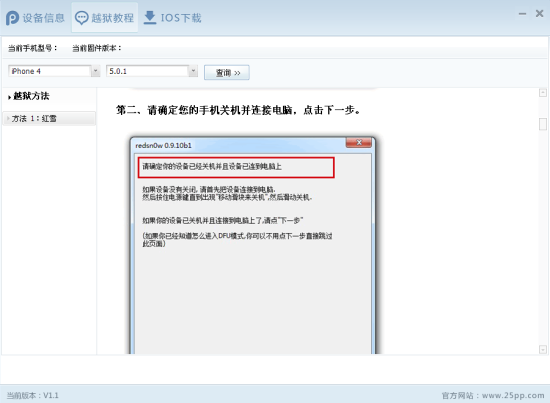Click the redsn0w 0.9.10b1 tutorial screenshot image
Viewport: 550px width, 403px height.
(x=253, y=245)
